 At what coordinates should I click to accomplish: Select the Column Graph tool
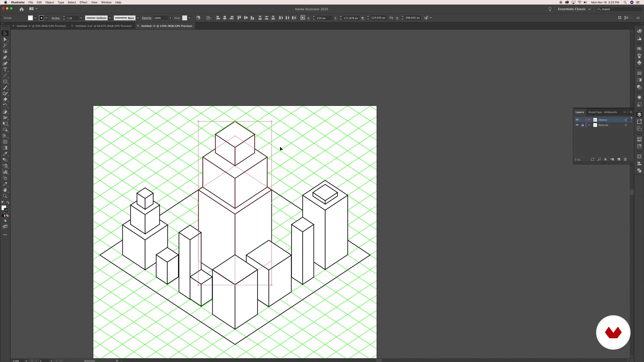coord(5,172)
